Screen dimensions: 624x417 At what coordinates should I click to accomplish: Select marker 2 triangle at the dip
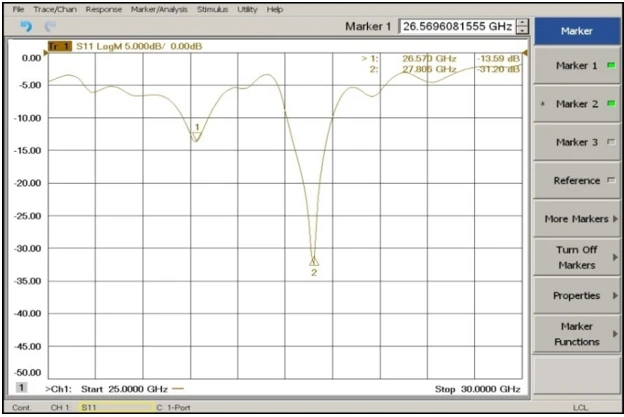(313, 261)
